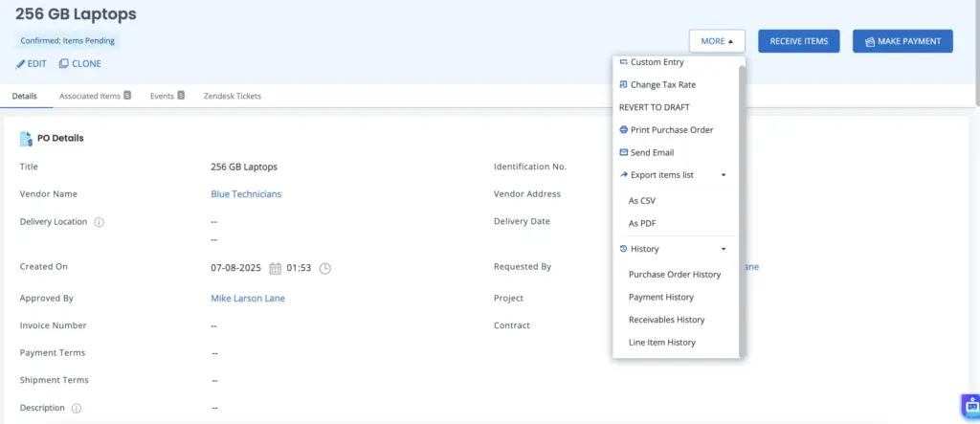This screenshot has width=980, height=424.
Task: Click the calendar icon beside Created On date
Action: [x=275, y=268]
